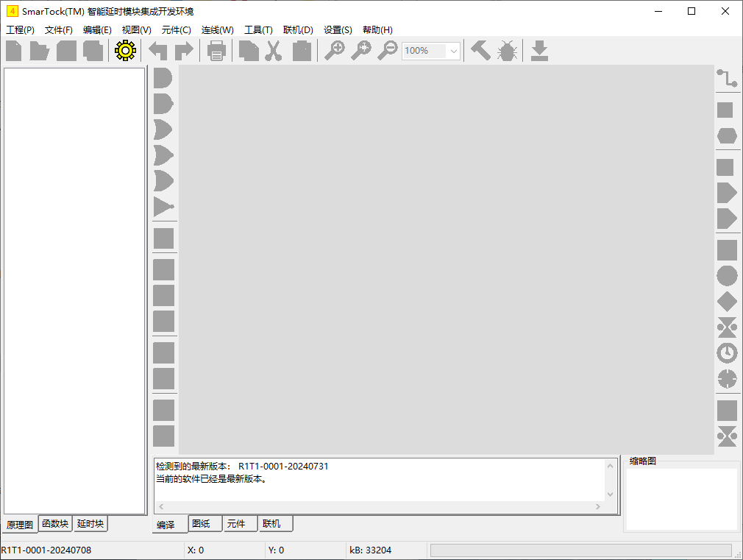Image resolution: width=743 pixels, height=560 pixels.
Task: Click the Copy icon in the toolbar
Action: pyautogui.click(x=249, y=51)
